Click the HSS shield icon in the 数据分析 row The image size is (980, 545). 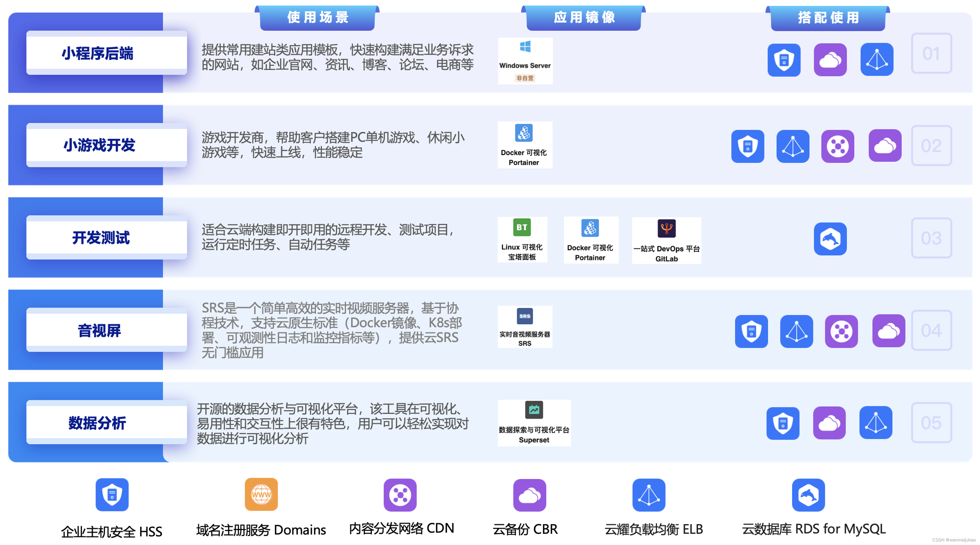point(783,423)
